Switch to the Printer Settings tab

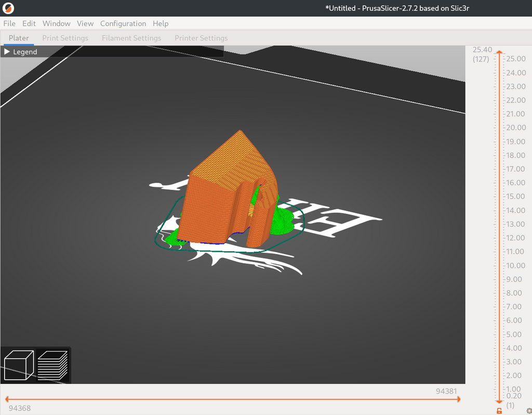click(x=201, y=38)
